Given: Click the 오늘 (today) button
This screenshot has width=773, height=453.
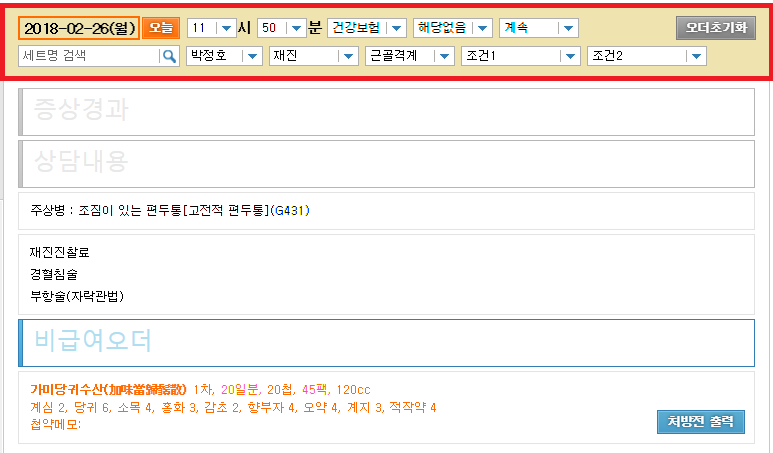Looking at the screenshot, I should tap(161, 28).
